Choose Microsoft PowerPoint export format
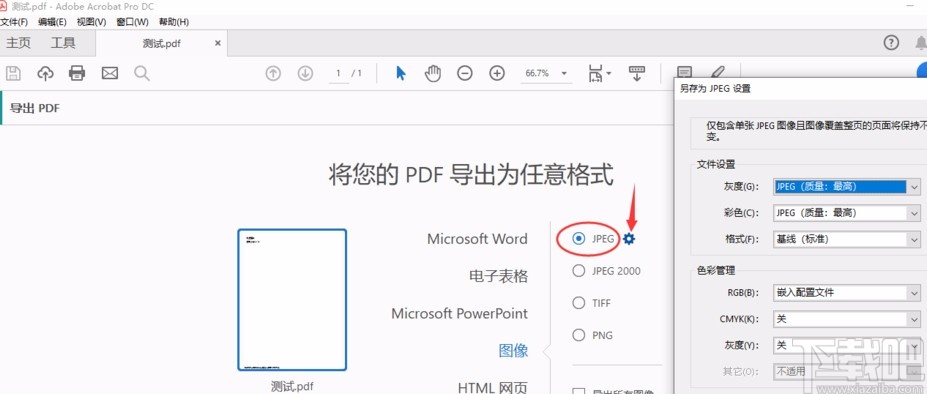Screen dimensions: 927x394 [x=459, y=314]
